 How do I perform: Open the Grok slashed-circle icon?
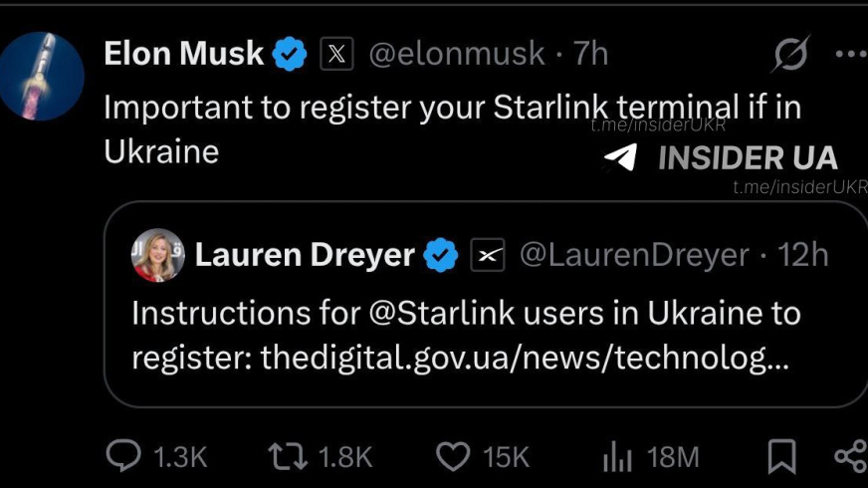pyautogui.click(x=791, y=54)
